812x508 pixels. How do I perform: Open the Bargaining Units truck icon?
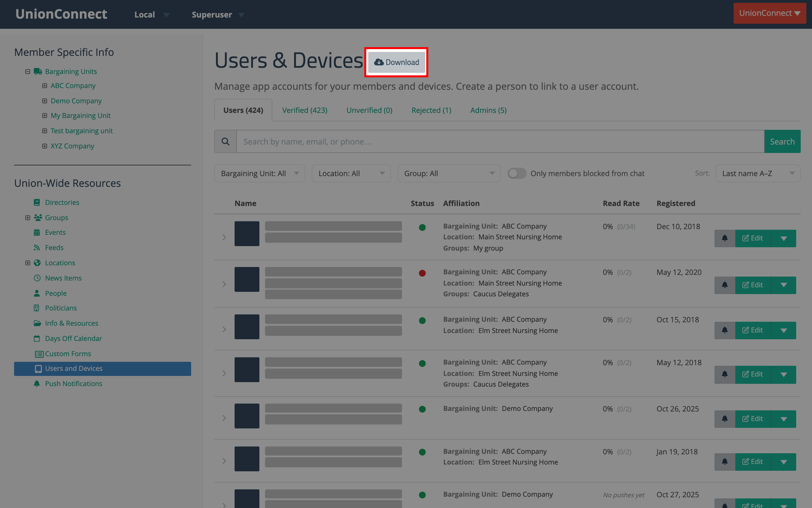(x=38, y=72)
